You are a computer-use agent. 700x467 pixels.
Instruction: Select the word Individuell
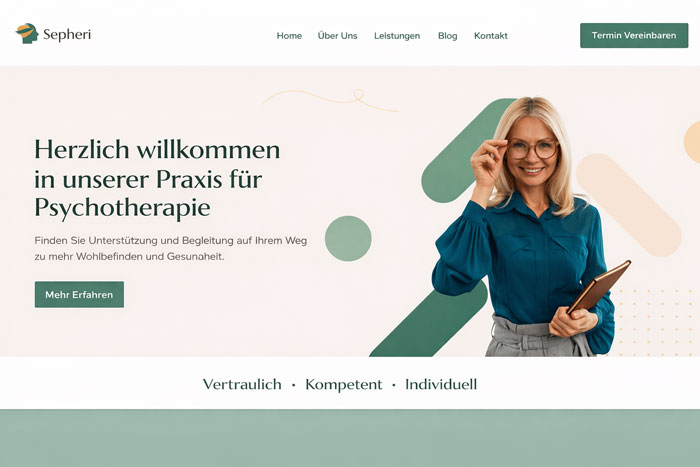(x=441, y=384)
